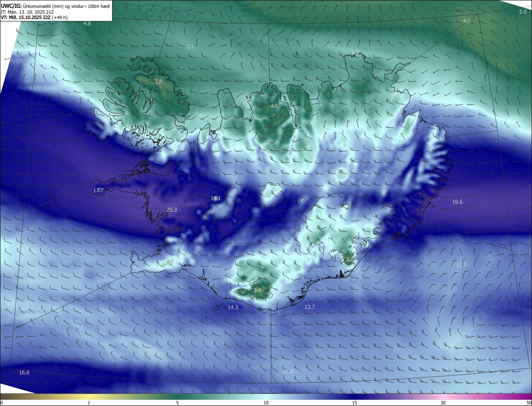Click the 50 tick on the colour scale

click(529, 403)
